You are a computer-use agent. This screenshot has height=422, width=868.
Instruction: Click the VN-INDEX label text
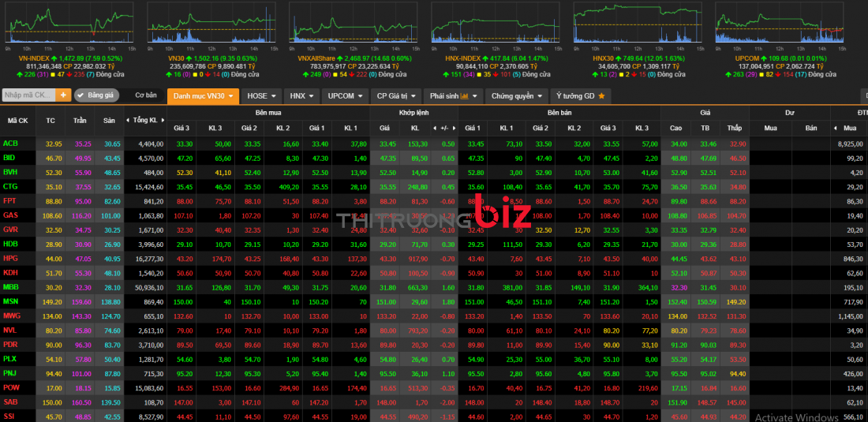(x=34, y=58)
